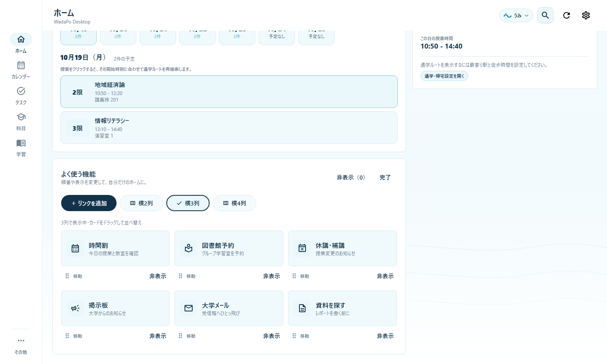The width and height of the screenshot is (607, 364).
Task: Select 横4列 layout option
Action: coord(234,203)
